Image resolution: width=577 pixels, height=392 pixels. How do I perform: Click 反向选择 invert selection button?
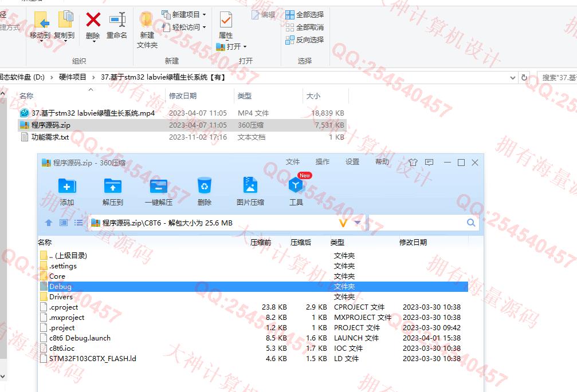tap(305, 39)
